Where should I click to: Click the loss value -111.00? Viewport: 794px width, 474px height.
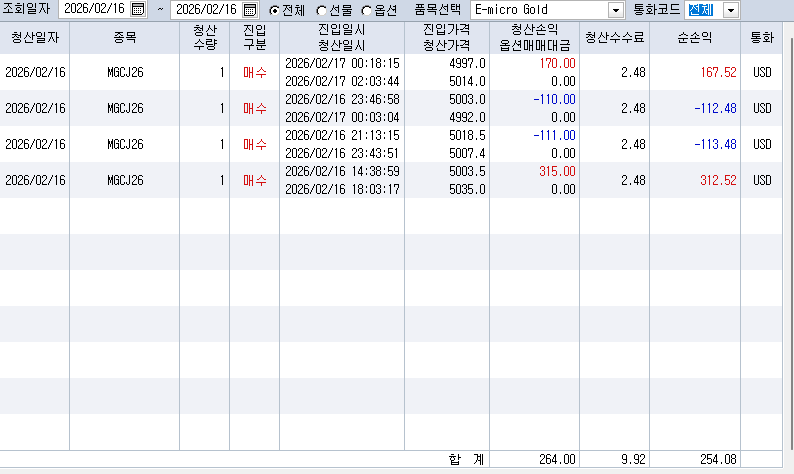pyautogui.click(x=554, y=135)
